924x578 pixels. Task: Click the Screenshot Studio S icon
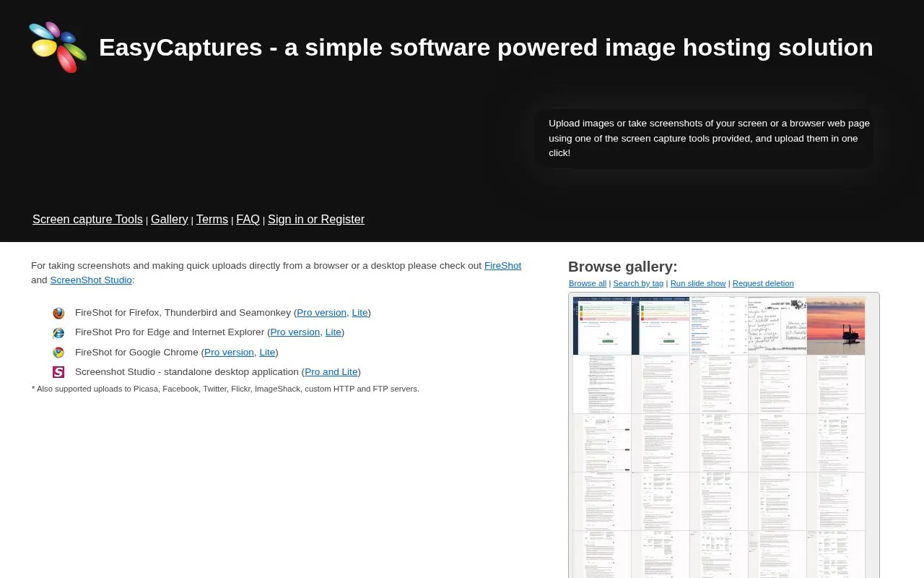58,372
